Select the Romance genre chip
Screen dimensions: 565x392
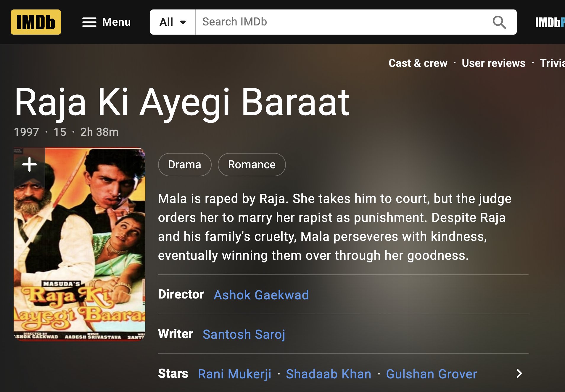click(252, 164)
